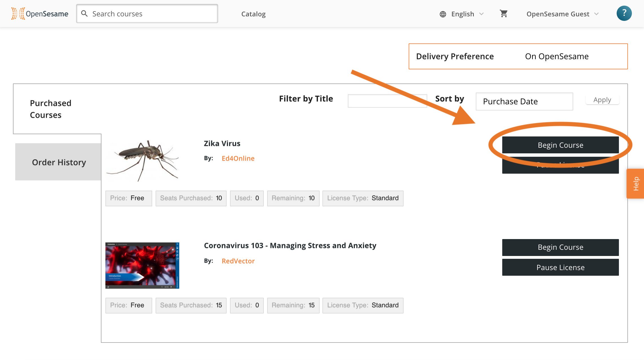Click 'Seats Purchased: 10' for Zika Virus
This screenshot has width=644, height=360.
point(191,198)
